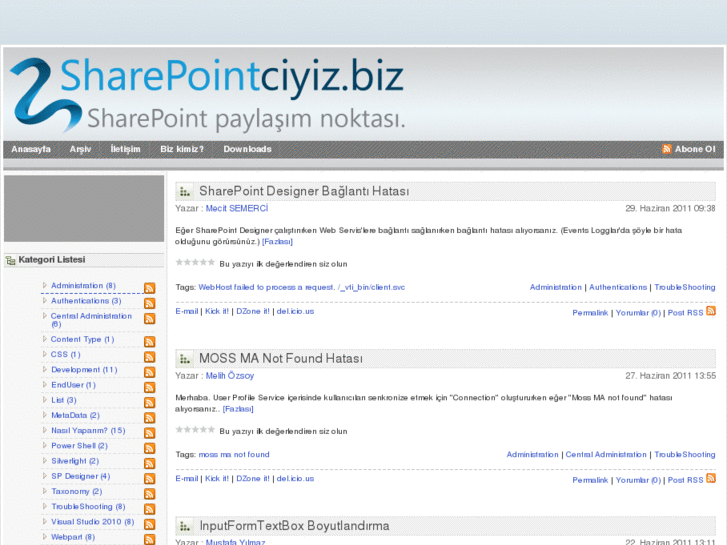Rate MOSS MA post with fifth star
This screenshot has height=545, width=727.
click(211, 430)
